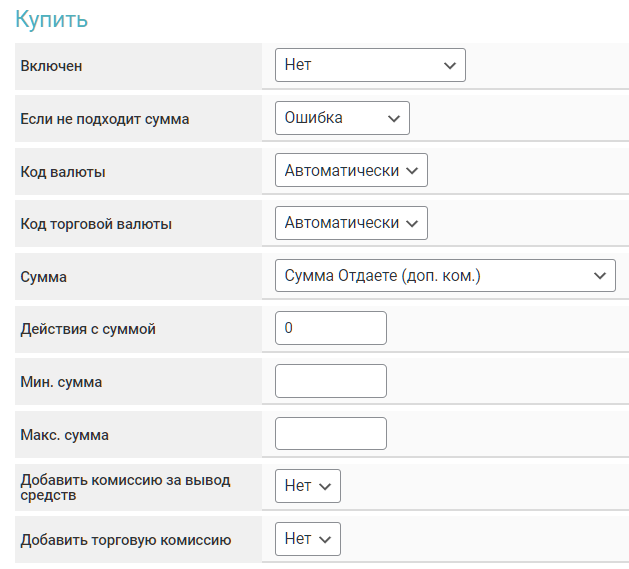629x569 pixels.
Task: Click the 'Сумма' row label text
Action: click(x=44, y=277)
